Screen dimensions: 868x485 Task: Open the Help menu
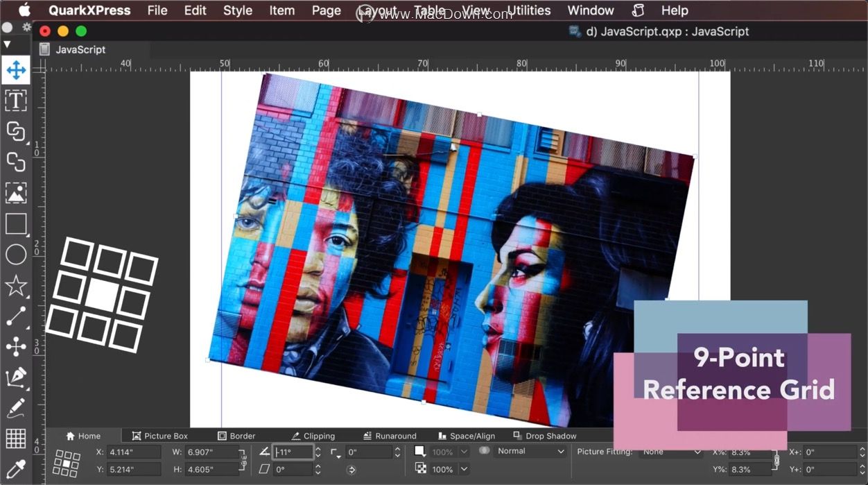coord(675,10)
